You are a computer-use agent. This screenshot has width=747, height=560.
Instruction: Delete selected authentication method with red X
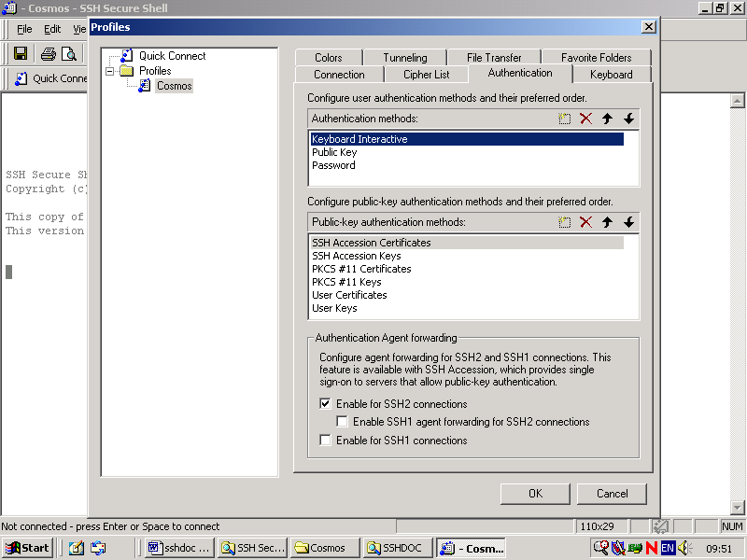[x=585, y=119]
